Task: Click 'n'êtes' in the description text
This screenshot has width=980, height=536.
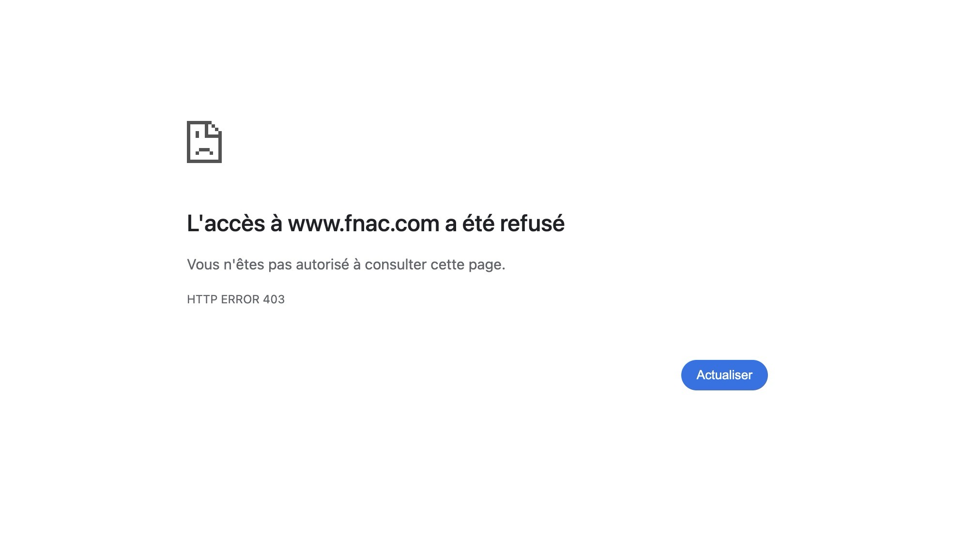Action: (x=244, y=265)
